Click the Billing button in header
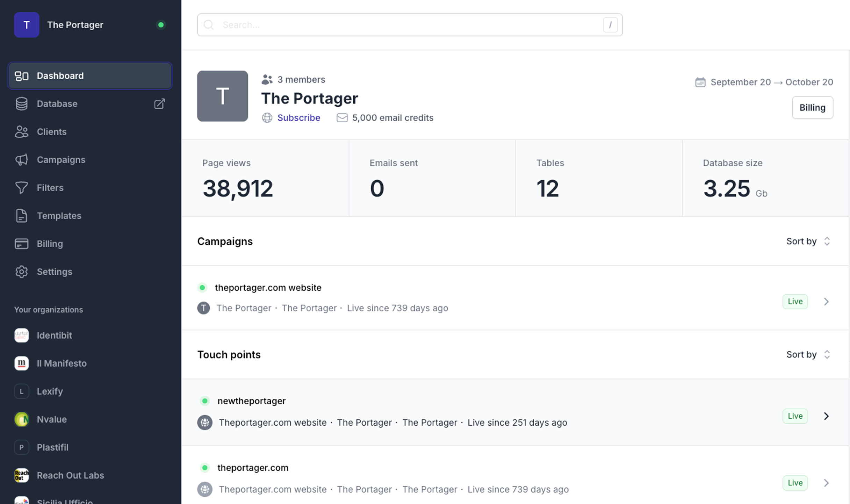The image size is (850, 504). pyautogui.click(x=812, y=108)
